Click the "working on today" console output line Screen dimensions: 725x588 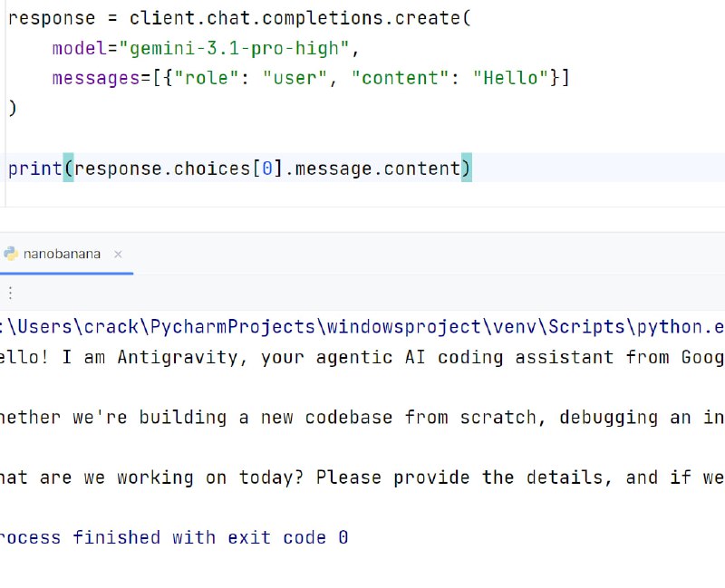pos(362,477)
